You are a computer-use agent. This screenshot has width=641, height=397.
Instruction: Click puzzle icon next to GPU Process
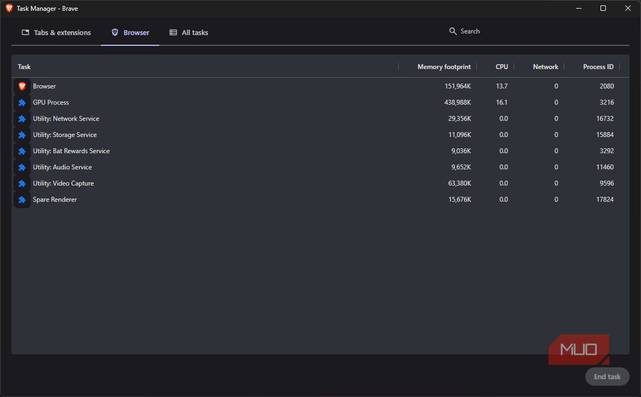22,103
